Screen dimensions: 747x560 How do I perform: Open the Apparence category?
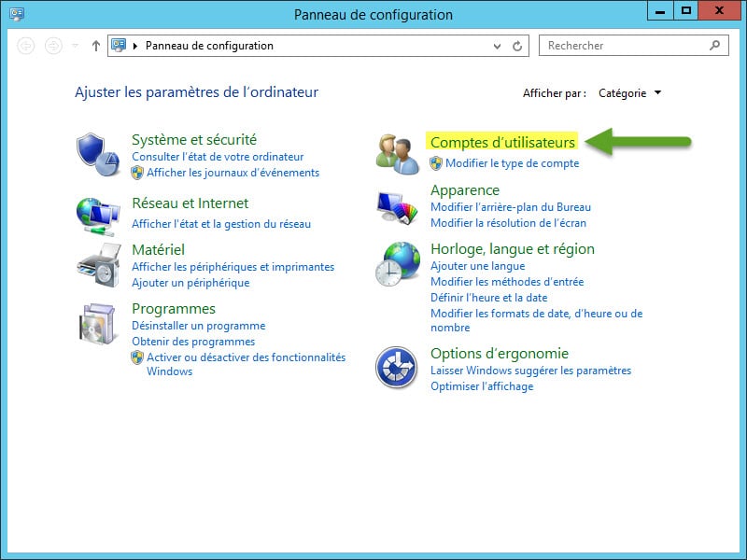point(465,190)
